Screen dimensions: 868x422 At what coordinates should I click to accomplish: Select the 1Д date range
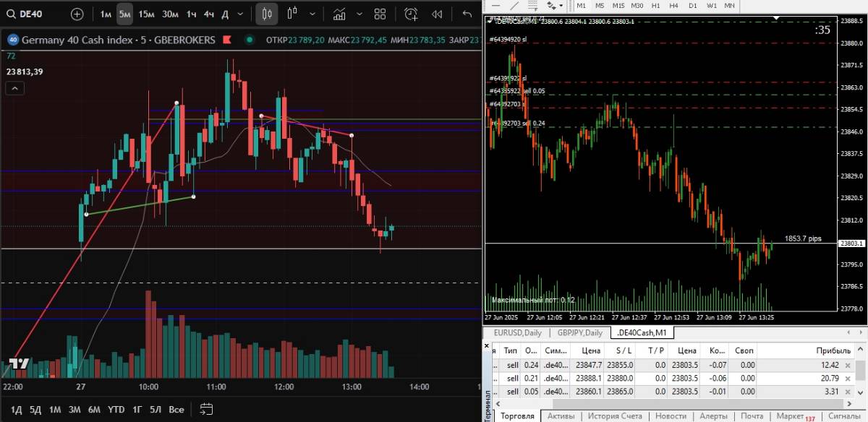(x=16, y=410)
